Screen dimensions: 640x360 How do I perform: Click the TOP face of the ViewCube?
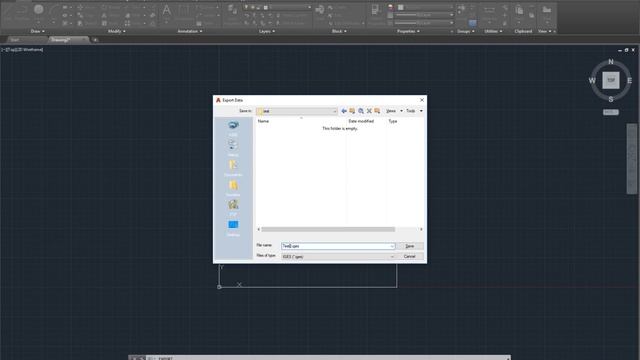pyautogui.click(x=611, y=80)
